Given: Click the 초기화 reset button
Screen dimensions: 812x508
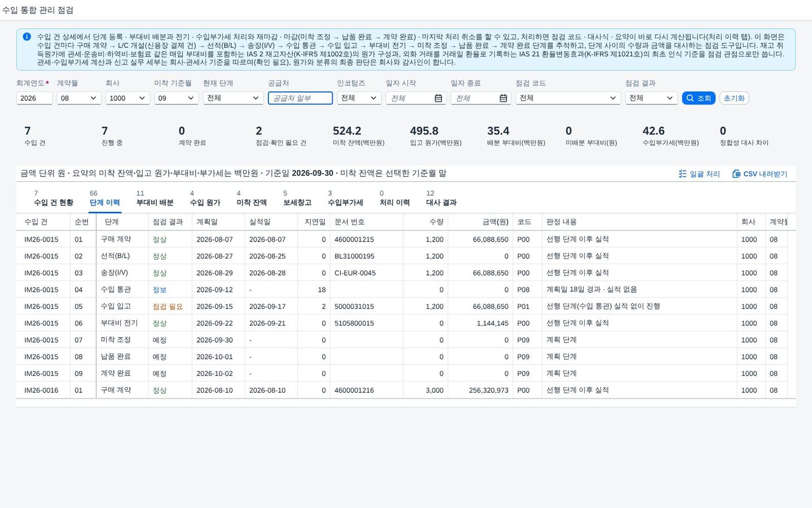Looking at the screenshot, I should pyautogui.click(x=734, y=98).
